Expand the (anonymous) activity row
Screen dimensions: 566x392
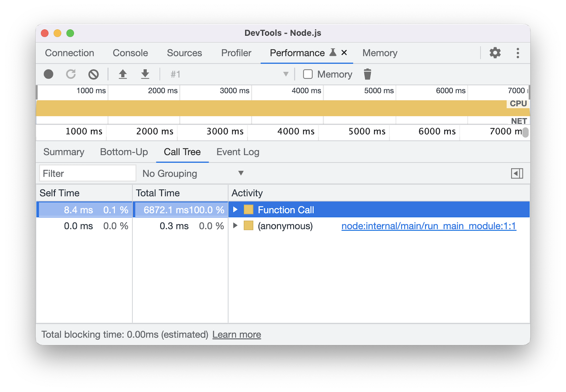coord(235,226)
